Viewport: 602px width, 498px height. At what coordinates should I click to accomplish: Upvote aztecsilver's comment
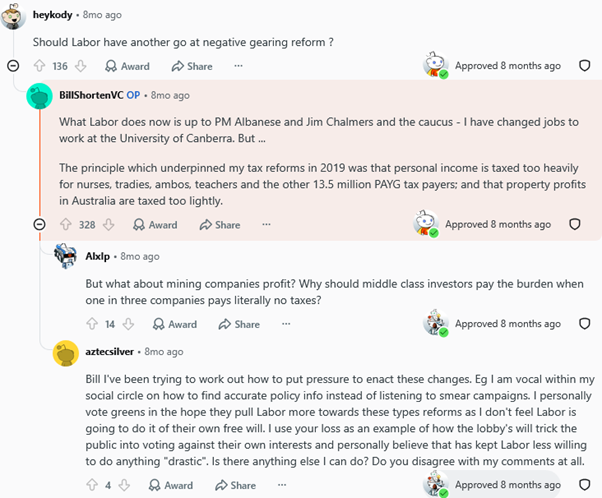click(92, 485)
